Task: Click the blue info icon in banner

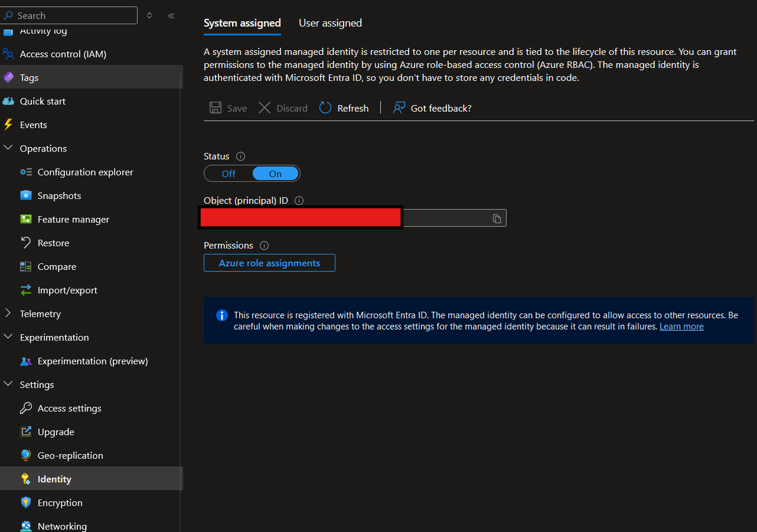Action: [222, 315]
